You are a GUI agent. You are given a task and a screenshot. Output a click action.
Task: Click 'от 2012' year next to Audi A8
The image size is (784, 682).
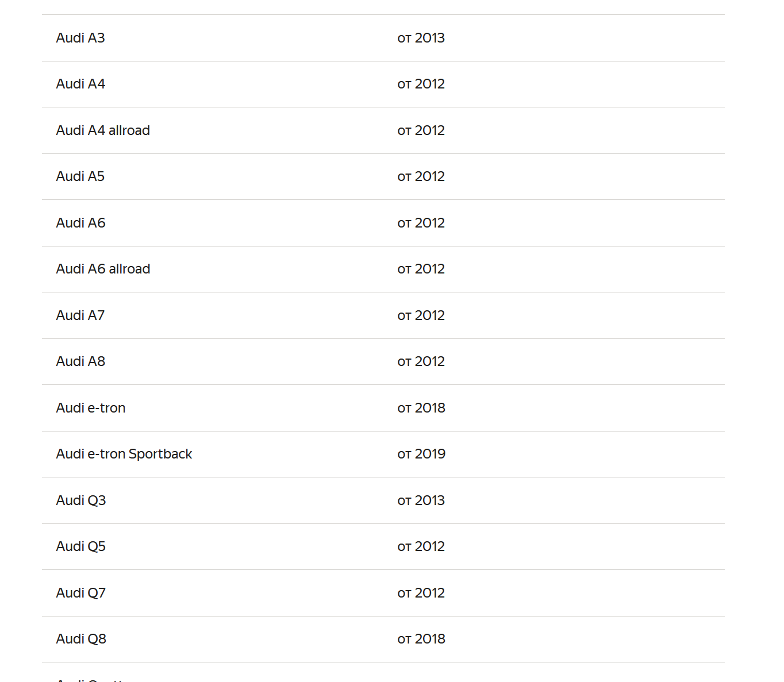click(421, 361)
